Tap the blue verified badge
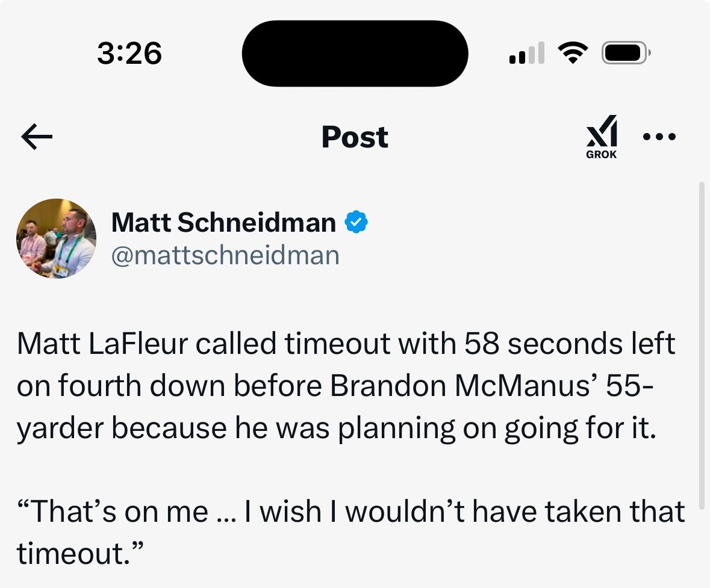The width and height of the screenshot is (710, 588). pos(356,223)
